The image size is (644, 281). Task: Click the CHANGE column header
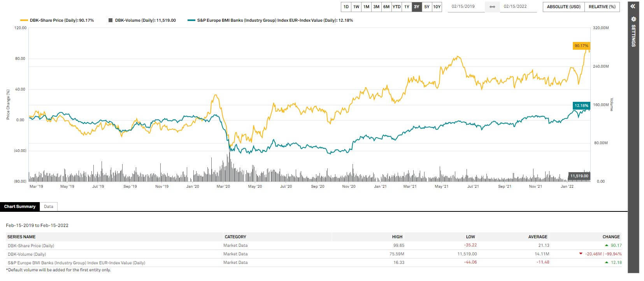point(611,237)
